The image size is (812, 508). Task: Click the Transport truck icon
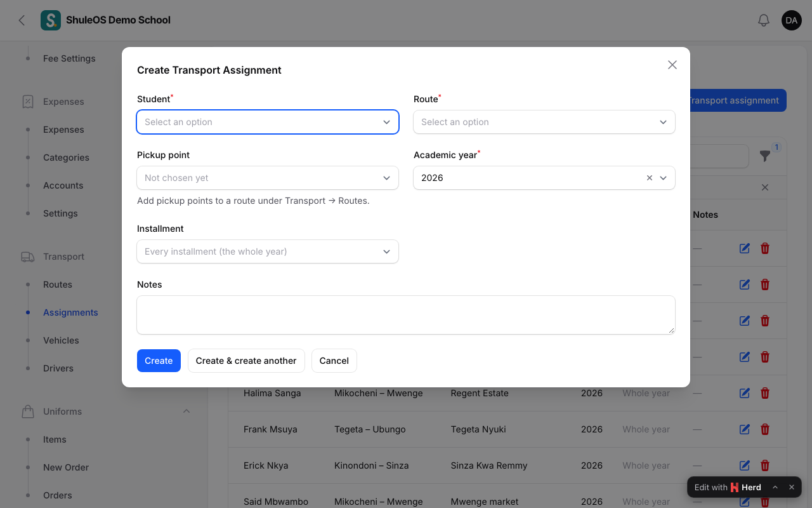(28, 257)
